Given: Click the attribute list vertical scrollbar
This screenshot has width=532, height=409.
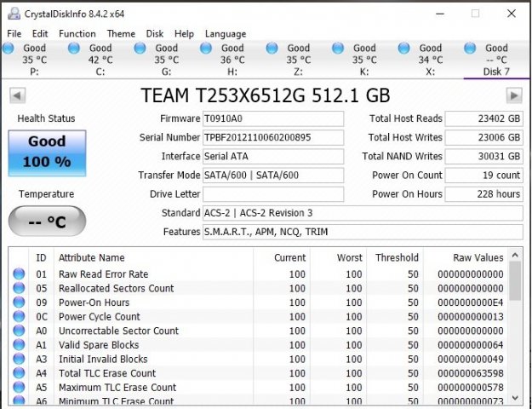Looking at the screenshot, I should tap(515, 332).
